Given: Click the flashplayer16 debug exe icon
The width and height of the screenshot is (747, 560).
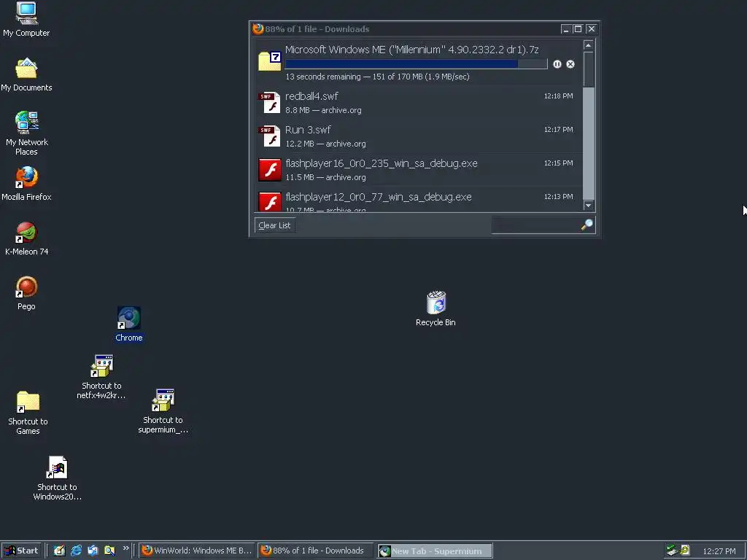Looking at the screenshot, I should (270, 170).
